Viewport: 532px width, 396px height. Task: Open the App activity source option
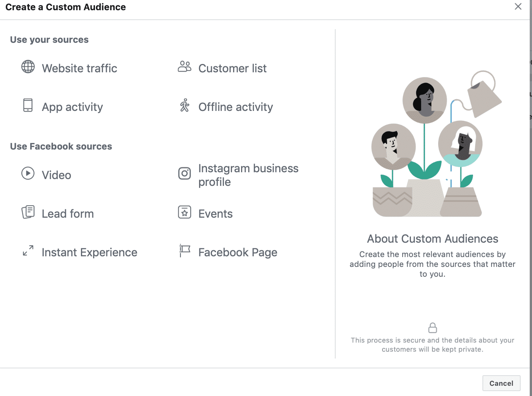click(72, 107)
